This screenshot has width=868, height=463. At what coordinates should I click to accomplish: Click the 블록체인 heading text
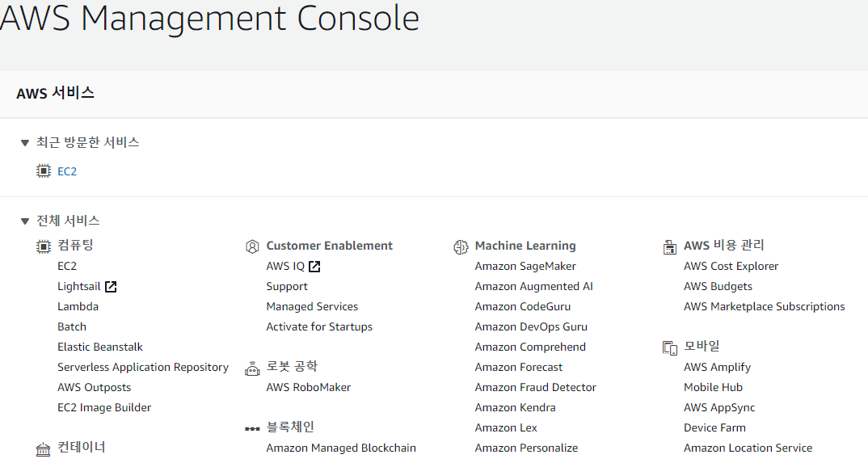coord(290,427)
